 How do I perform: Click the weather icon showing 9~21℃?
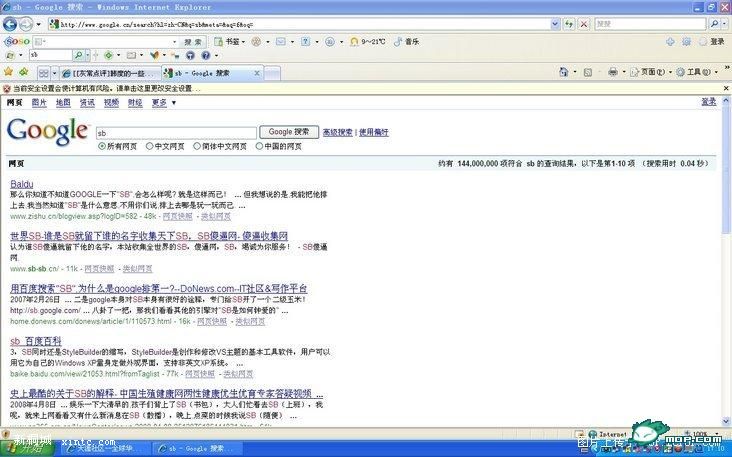(353, 41)
